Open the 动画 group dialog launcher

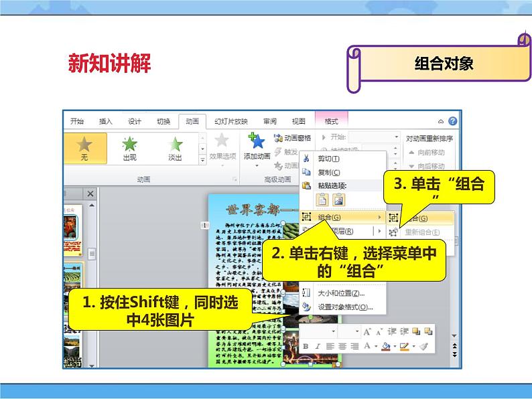point(235,179)
